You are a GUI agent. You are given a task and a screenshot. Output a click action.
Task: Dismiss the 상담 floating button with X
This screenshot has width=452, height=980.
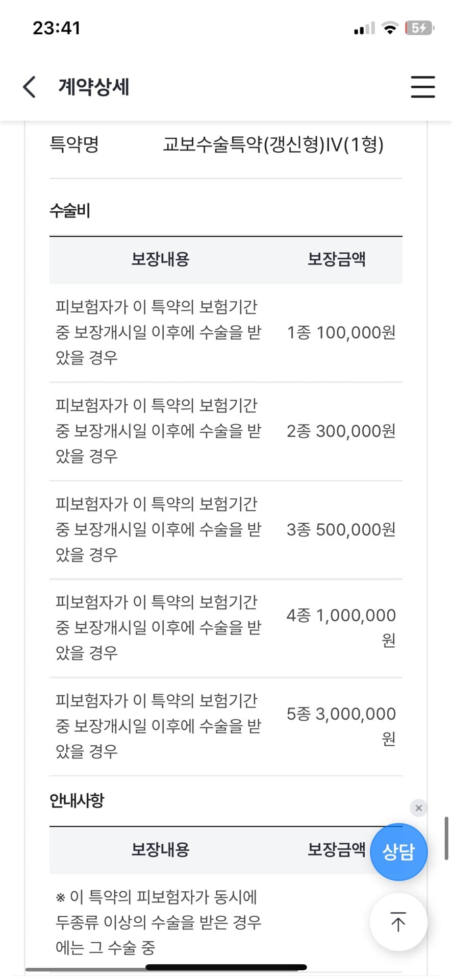click(x=418, y=808)
